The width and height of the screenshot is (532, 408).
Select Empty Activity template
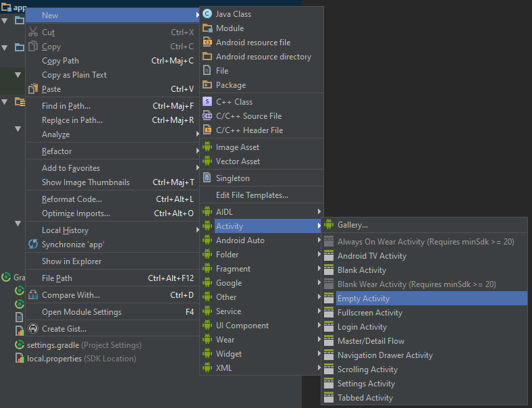[x=363, y=299]
